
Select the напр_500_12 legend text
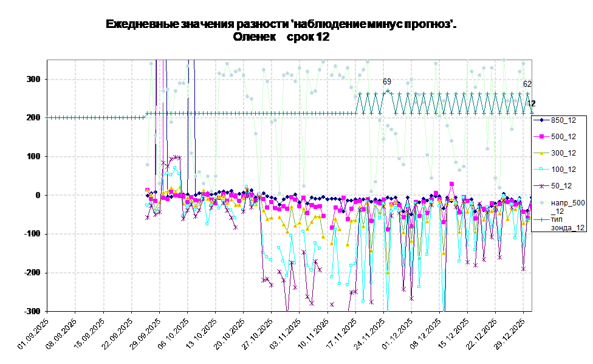pyautogui.click(x=567, y=207)
